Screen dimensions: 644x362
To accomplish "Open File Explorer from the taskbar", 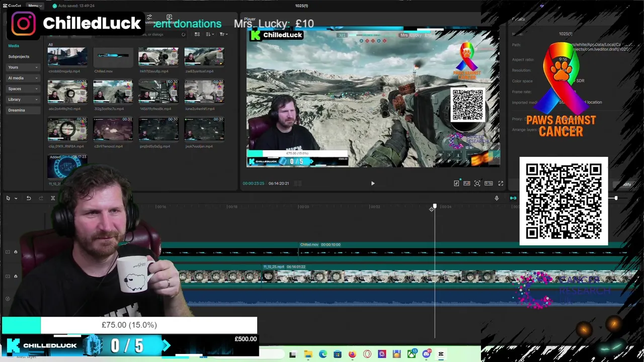I will coord(308,354).
